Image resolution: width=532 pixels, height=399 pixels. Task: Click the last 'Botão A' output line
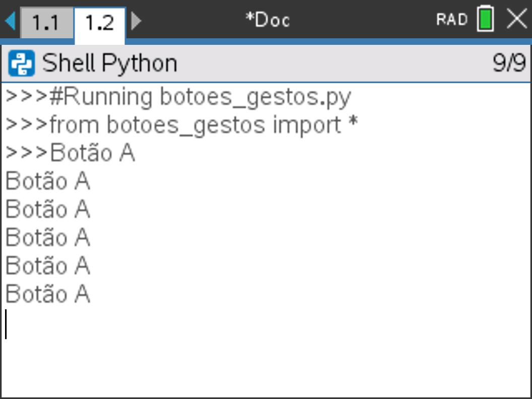[x=48, y=294]
